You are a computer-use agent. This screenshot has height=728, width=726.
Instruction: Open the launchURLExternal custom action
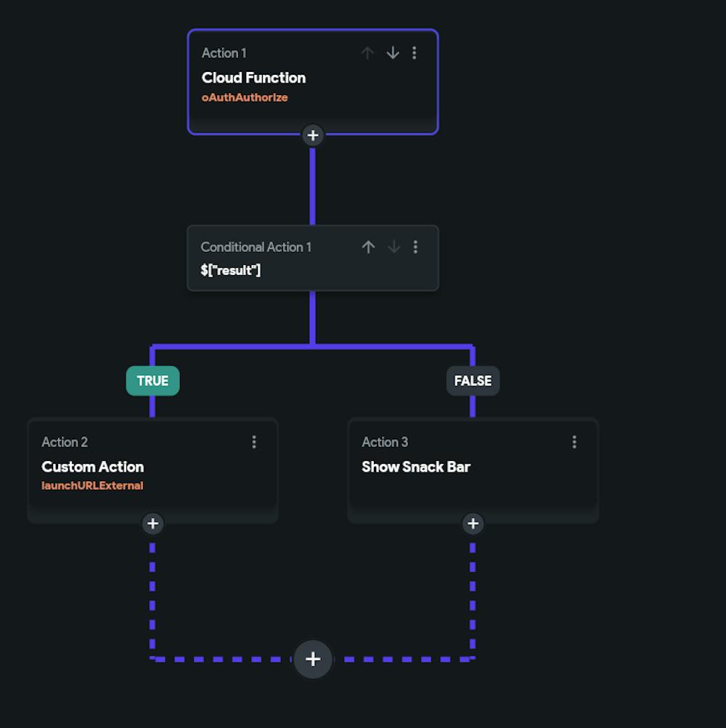pyautogui.click(x=92, y=486)
